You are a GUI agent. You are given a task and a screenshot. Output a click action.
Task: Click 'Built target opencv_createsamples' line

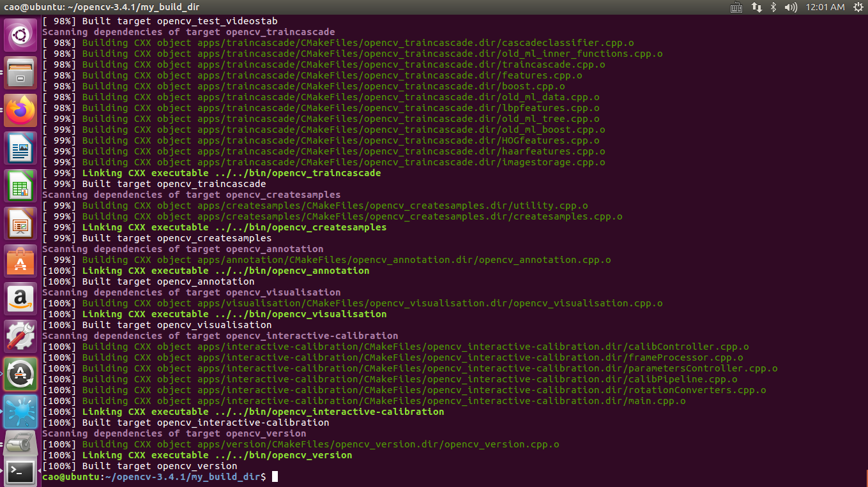tap(157, 238)
